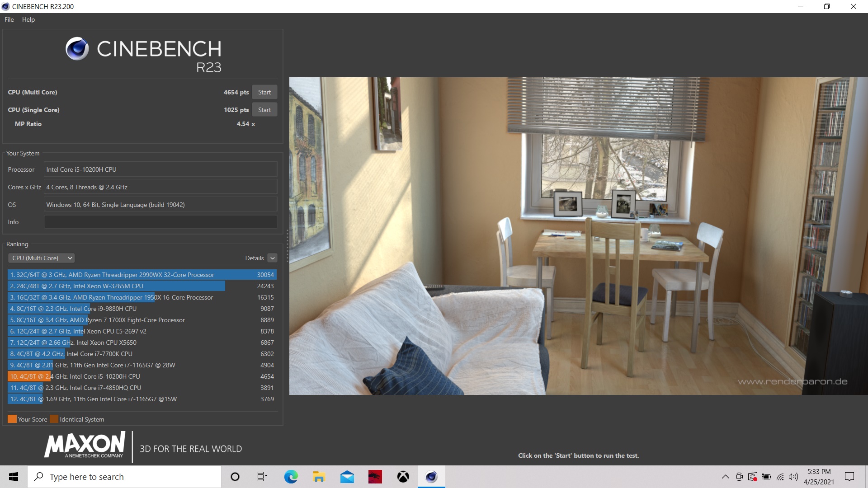Viewport: 868px width, 488px height.
Task: Select the Threadripper 1950X ranking row
Action: (x=142, y=297)
